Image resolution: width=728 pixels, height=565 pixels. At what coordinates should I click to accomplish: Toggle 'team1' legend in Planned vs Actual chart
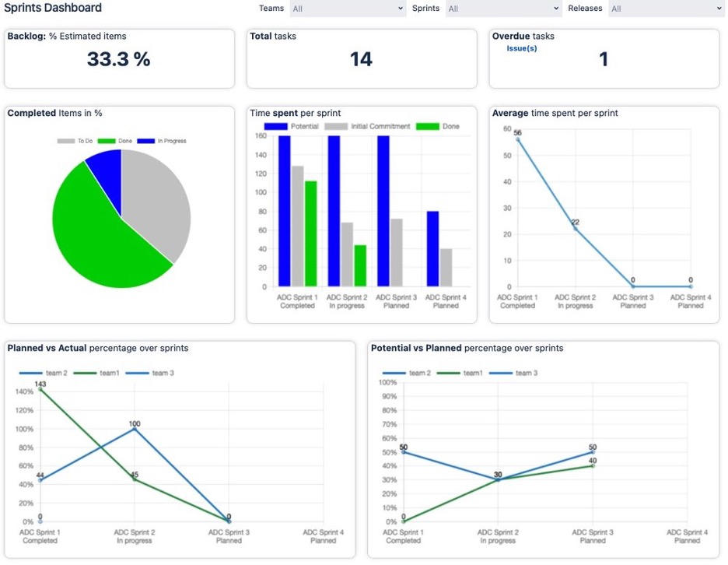pyautogui.click(x=97, y=372)
